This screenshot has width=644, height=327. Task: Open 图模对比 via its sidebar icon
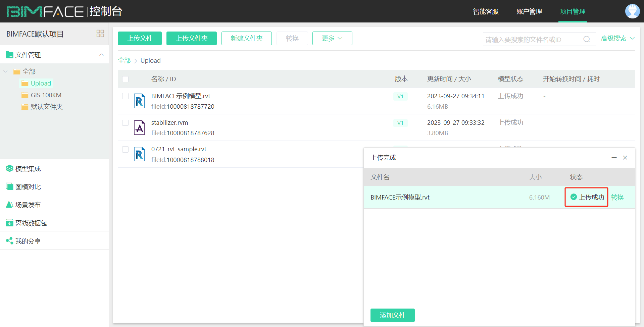pos(9,186)
